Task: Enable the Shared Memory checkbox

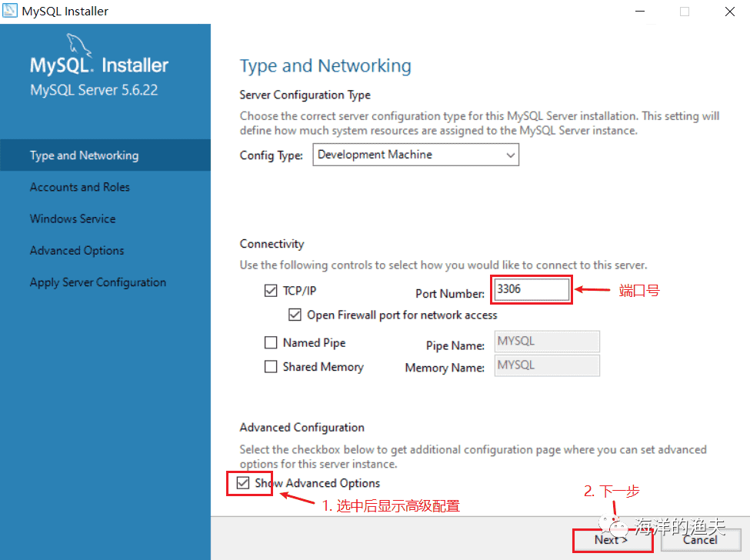Action: [271, 367]
